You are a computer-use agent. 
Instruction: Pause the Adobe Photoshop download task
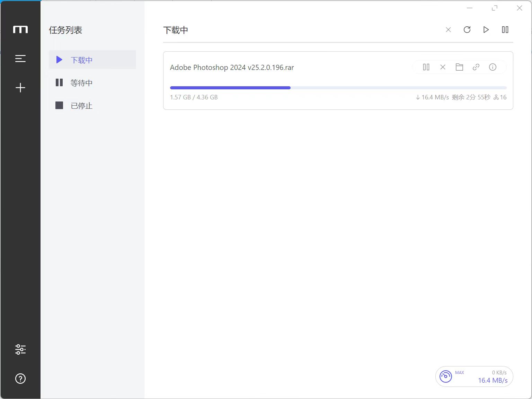coord(426,67)
